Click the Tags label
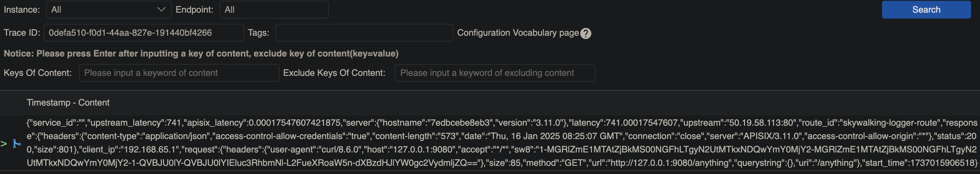This screenshot has height=174, width=980. (x=258, y=33)
